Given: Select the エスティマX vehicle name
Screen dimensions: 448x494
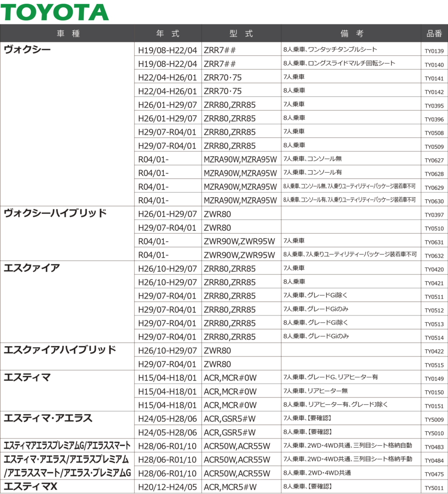Looking at the screenshot, I should click(x=31, y=487).
